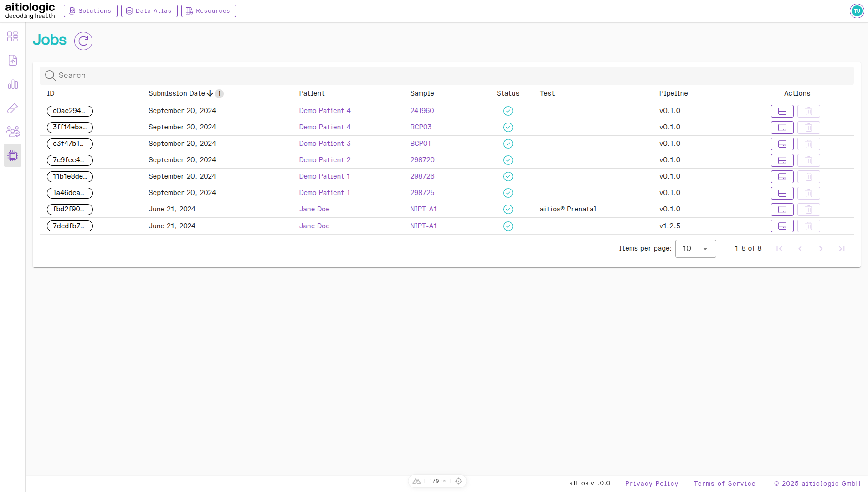868x492 pixels.
Task: Select the Jobs chip sidebar icon
Action: pyautogui.click(x=13, y=156)
